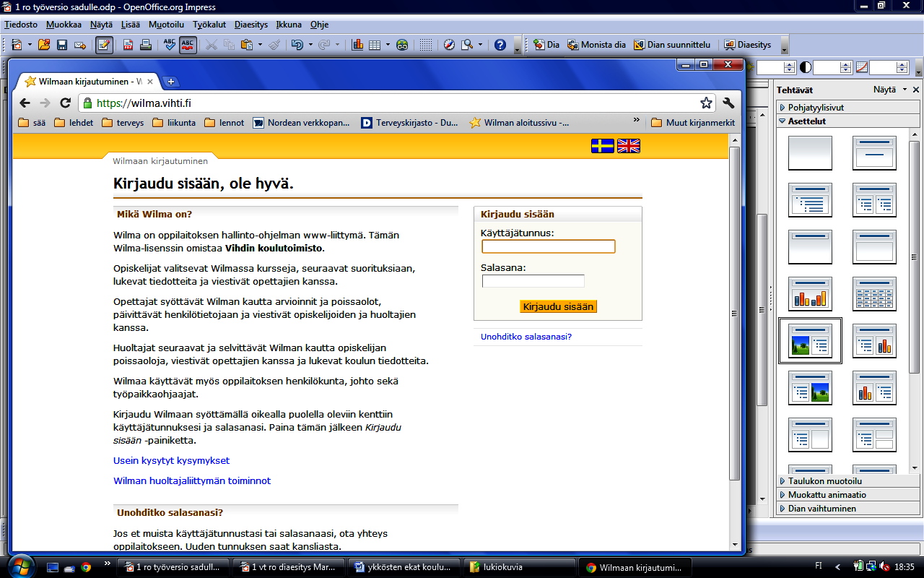Click the bookmark star in address bar
The width and height of the screenshot is (924, 578).
(706, 103)
